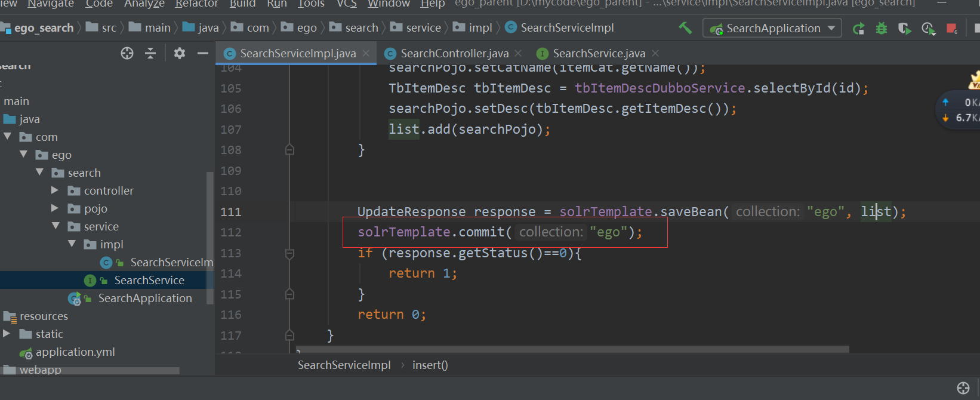Screen dimensions: 980x400
Task: Click the "list.add(searchPojo);" code line
Action: [x=469, y=130]
